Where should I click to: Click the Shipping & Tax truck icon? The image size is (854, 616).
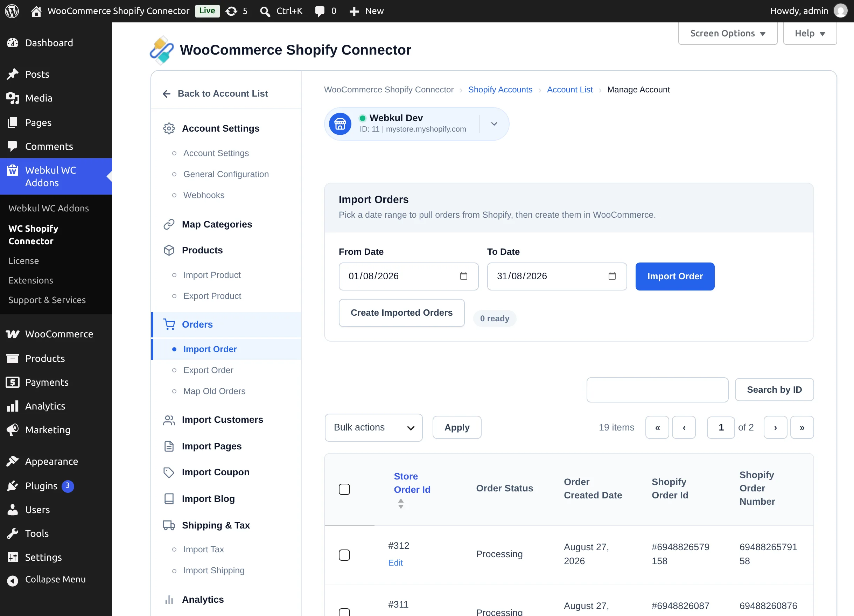[x=169, y=525]
